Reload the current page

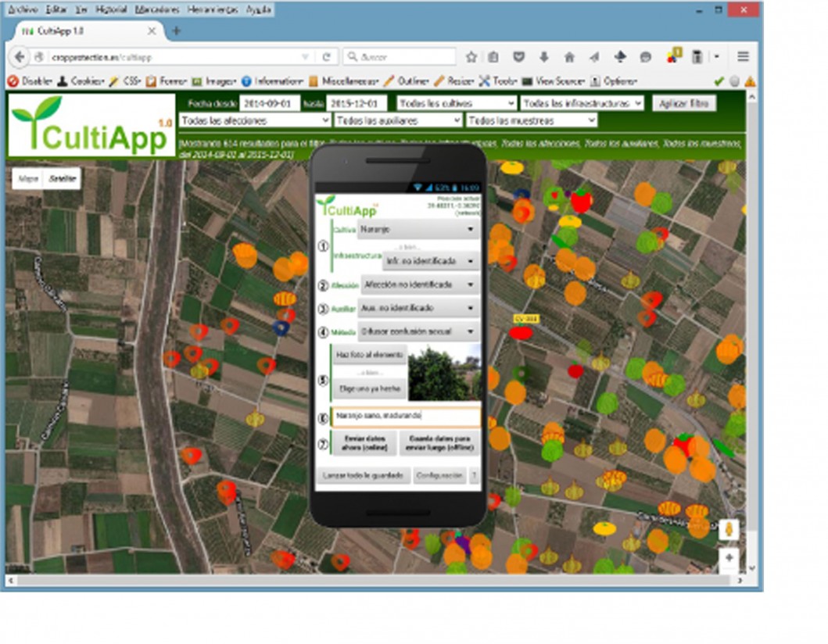coord(326,57)
